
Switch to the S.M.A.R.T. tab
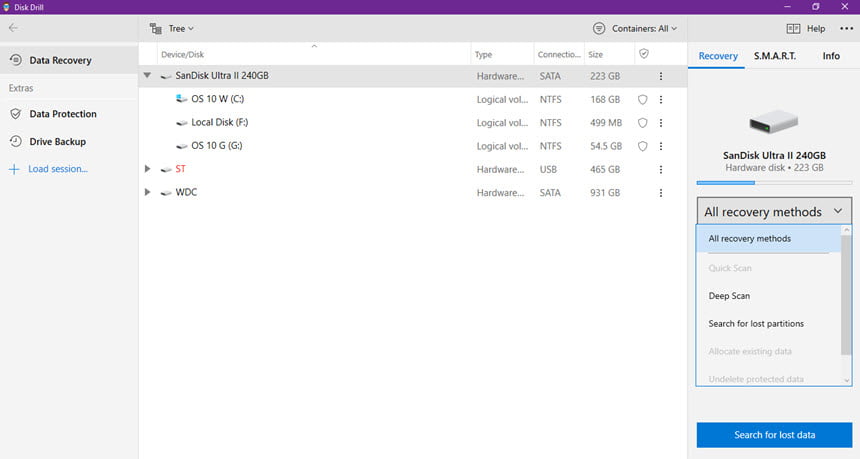(774, 56)
